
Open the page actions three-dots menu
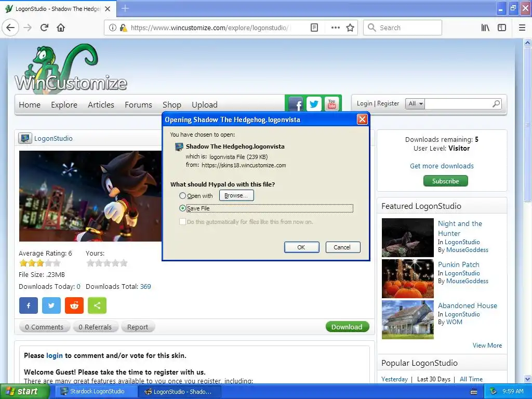point(335,28)
